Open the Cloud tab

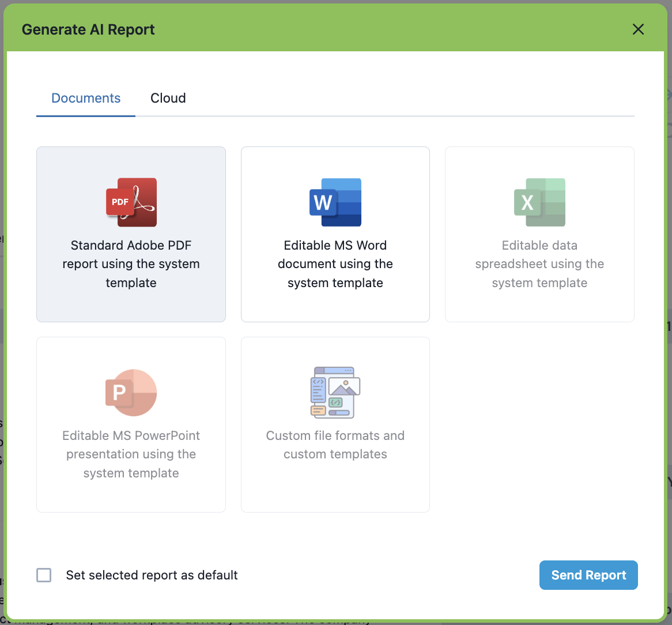pyautogui.click(x=168, y=98)
